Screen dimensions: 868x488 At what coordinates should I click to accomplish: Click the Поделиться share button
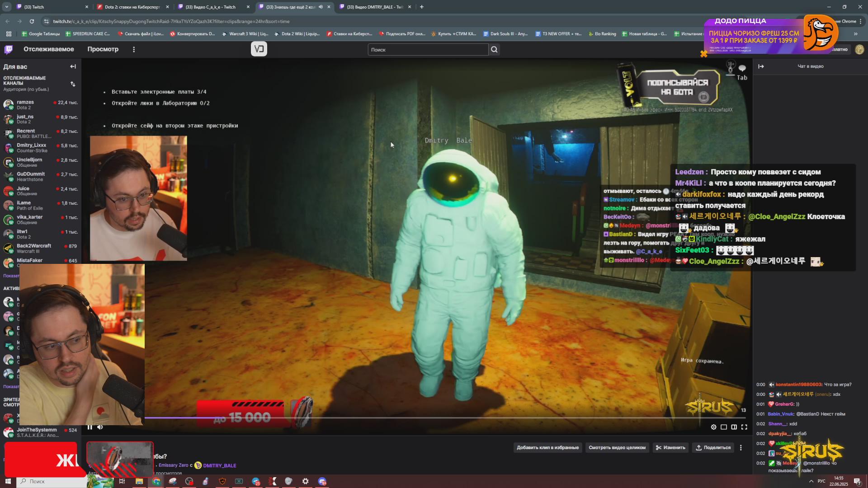pos(713,448)
